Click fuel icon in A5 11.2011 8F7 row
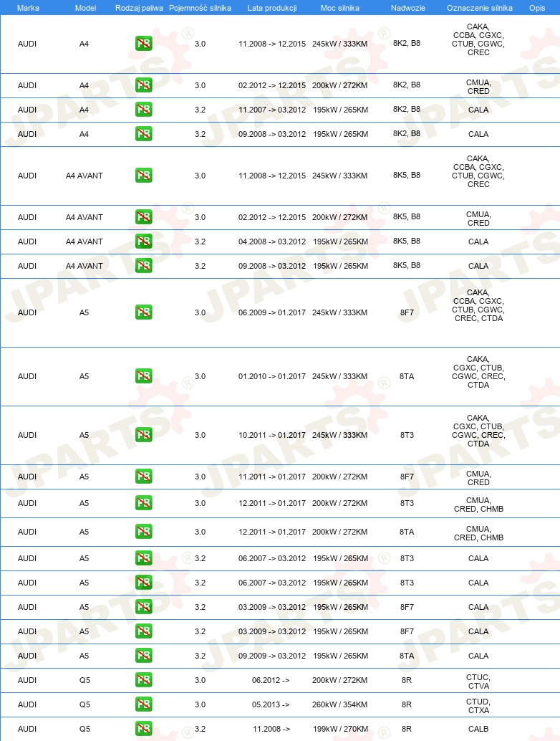The width and height of the screenshot is (560, 741). [x=143, y=477]
